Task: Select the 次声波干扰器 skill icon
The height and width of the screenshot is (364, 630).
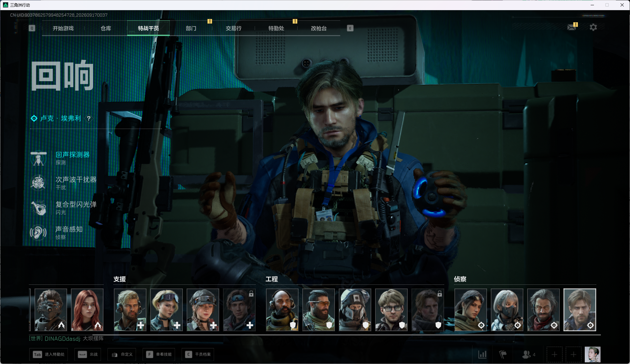Action: click(38, 183)
